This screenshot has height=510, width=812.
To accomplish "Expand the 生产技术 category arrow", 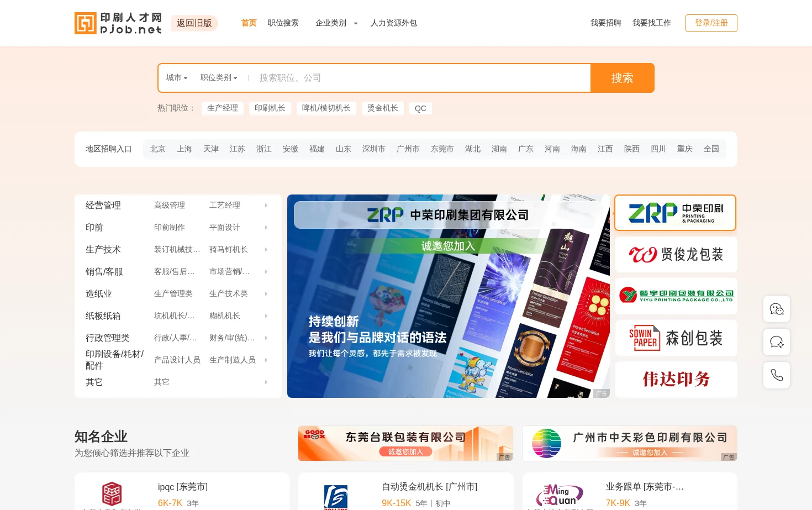I will 266,250.
